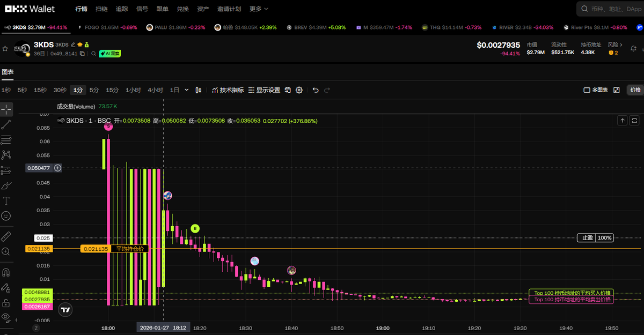Switch to 15分 timeframe
The width and height of the screenshot is (644, 335).
(x=112, y=90)
